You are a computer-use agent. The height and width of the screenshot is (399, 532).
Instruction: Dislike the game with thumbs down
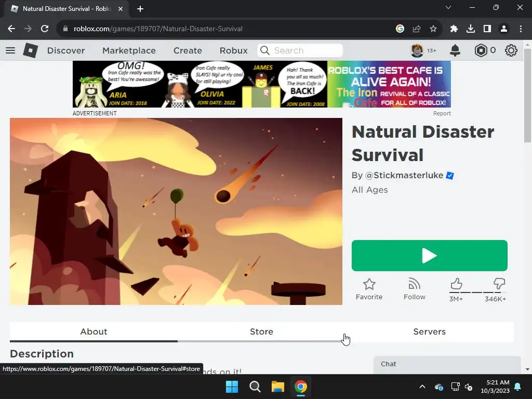click(x=499, y=284)
